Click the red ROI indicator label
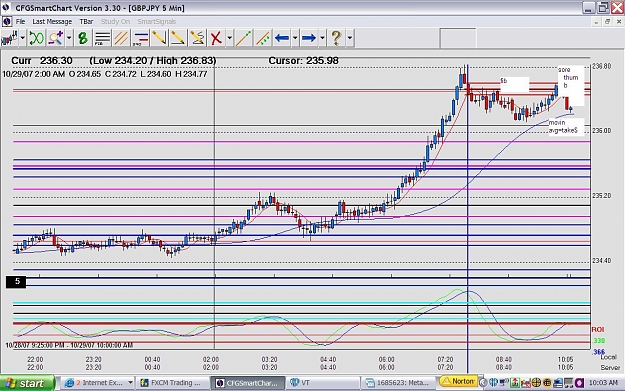625x391 pixels. click(x=598, y=330)
